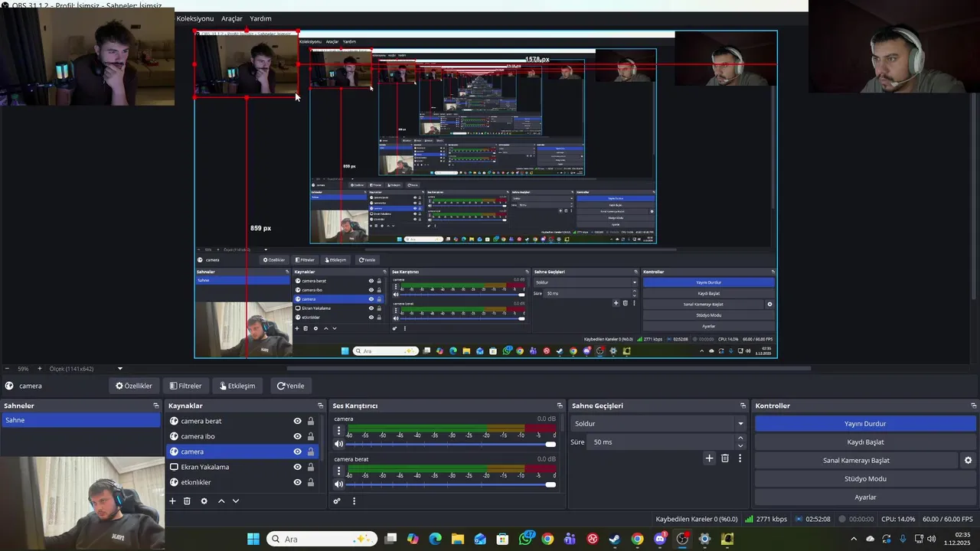Pop out the Sahne Geçişleri dock
This screenshot has width=980, height=551.
coord(743,406)
